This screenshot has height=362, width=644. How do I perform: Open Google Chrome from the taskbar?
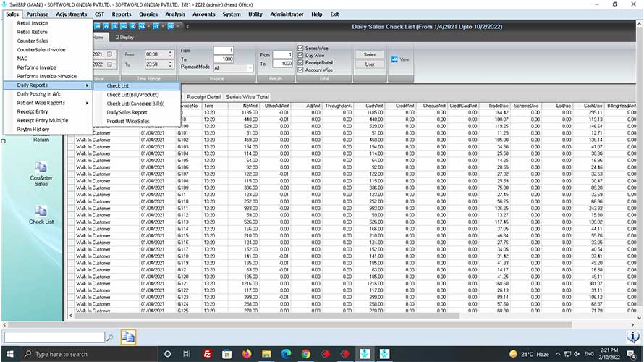pyautogui.click(x=306, y=354)
